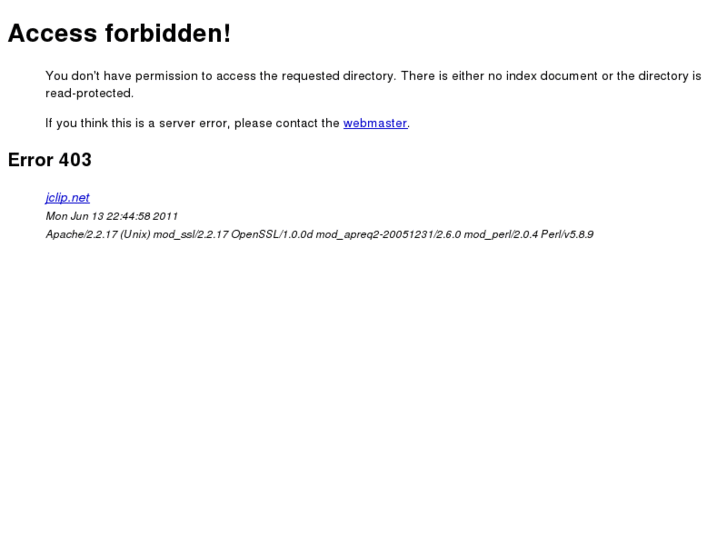Click the text "mod_perl/2.0.4" in the signature
The image size is (727, 545).
pos(501,235)
